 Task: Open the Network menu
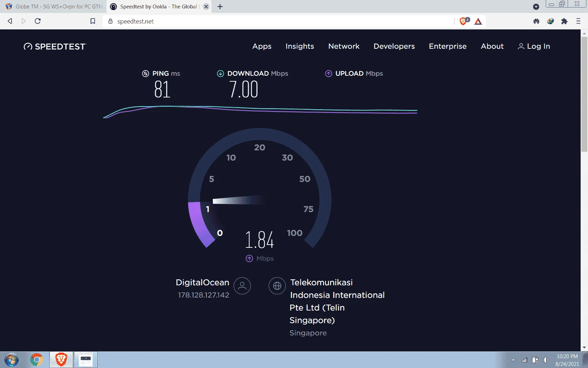click(x=344, y=46)
